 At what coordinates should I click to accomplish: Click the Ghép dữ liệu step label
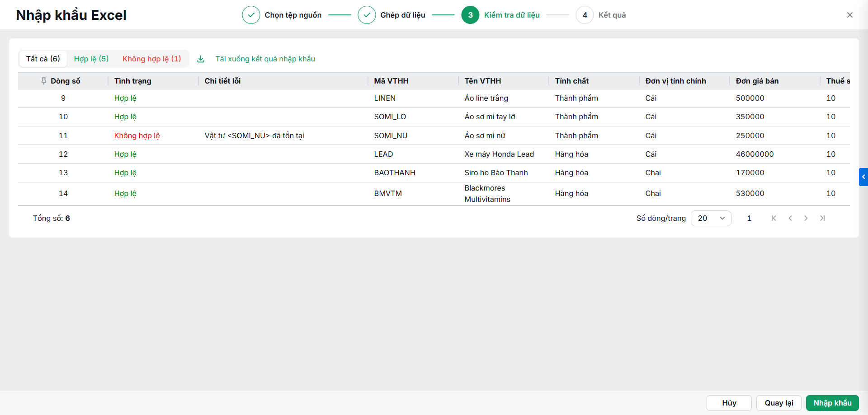[402, 15]
